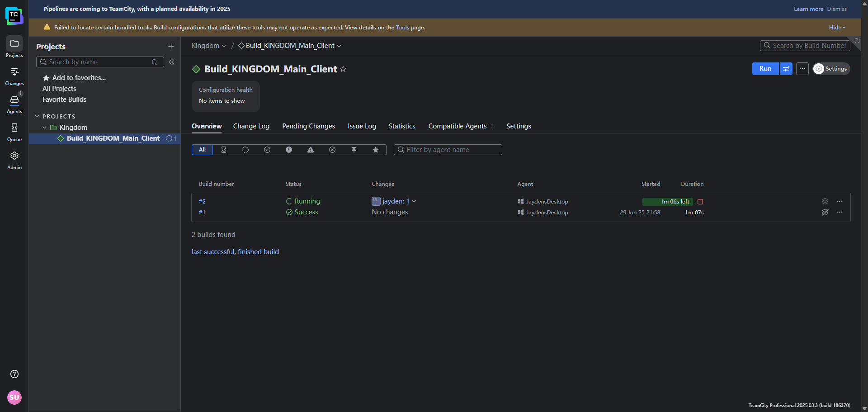The image size is (868, 412).
Task: Filter builds by failed exclamation icon
Action: pos(289,150)
